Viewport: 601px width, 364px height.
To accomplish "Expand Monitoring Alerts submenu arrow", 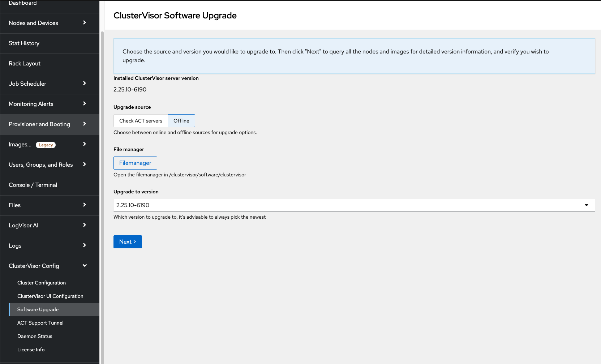I will point(85,104).
